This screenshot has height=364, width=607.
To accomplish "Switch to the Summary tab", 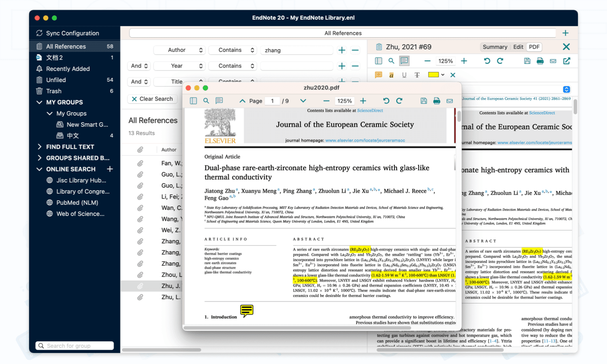I will click(x=495, y=47).
